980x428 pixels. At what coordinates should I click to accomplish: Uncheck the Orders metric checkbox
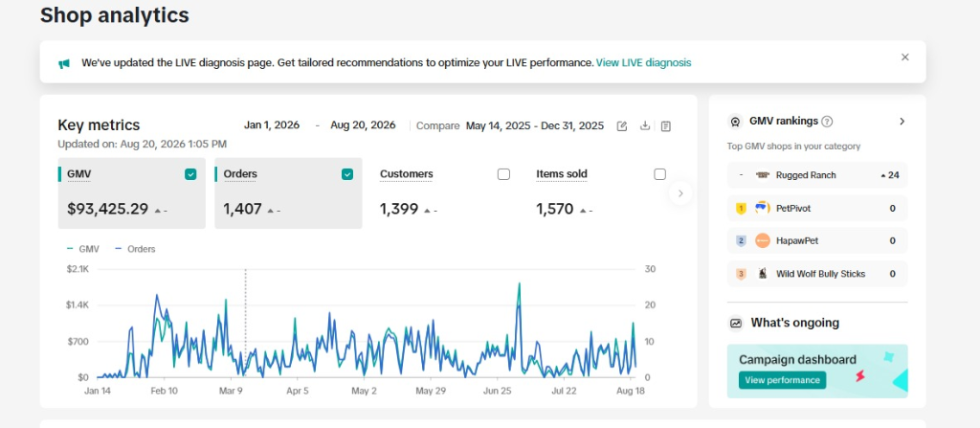pyautogui.click(x=347, y=174)
